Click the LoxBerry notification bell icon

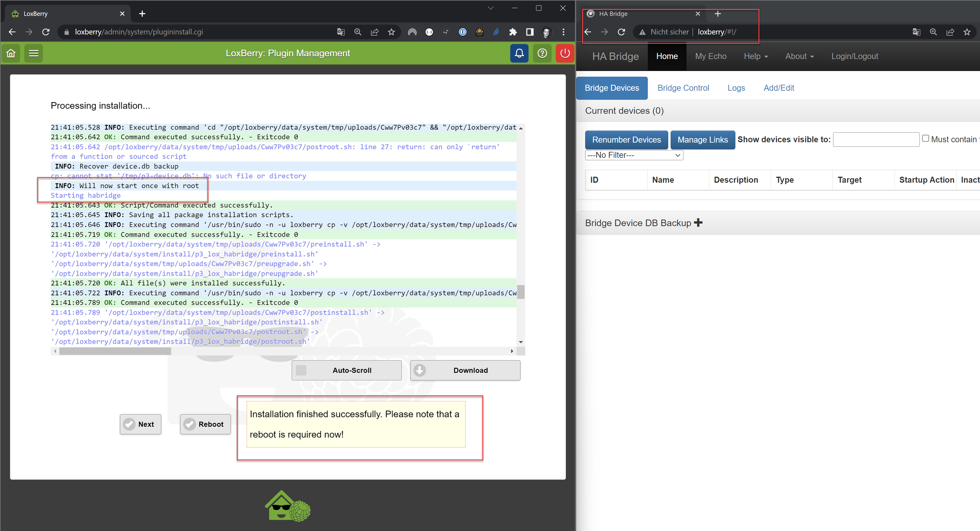(x=520, y=53)
